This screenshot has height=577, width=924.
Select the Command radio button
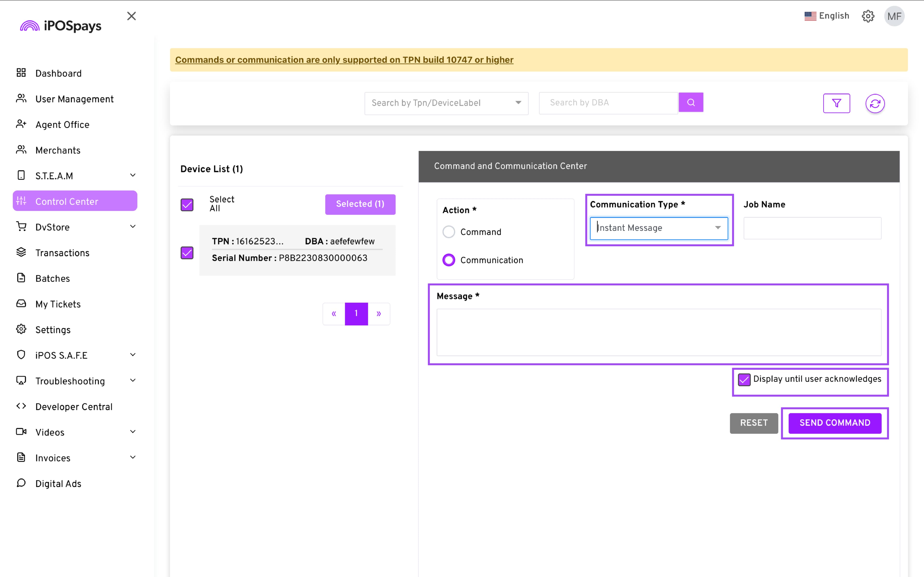coord(449,232)
